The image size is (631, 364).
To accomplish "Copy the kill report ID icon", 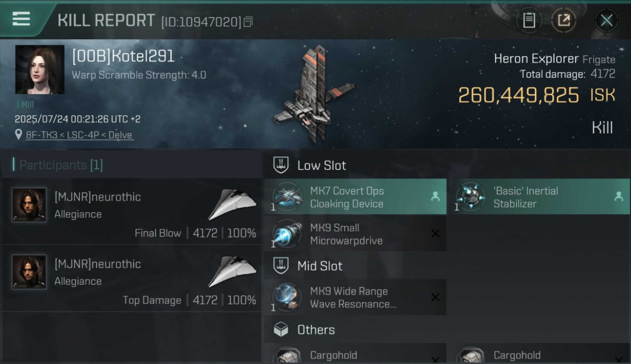I will pos(248,22).
